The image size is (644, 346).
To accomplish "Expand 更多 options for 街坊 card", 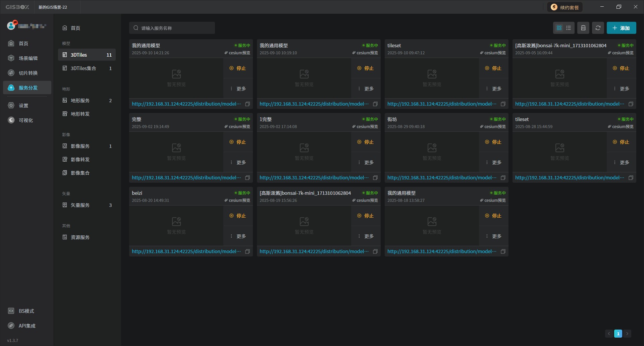I will pyautogui.click(x=493, y=162).
